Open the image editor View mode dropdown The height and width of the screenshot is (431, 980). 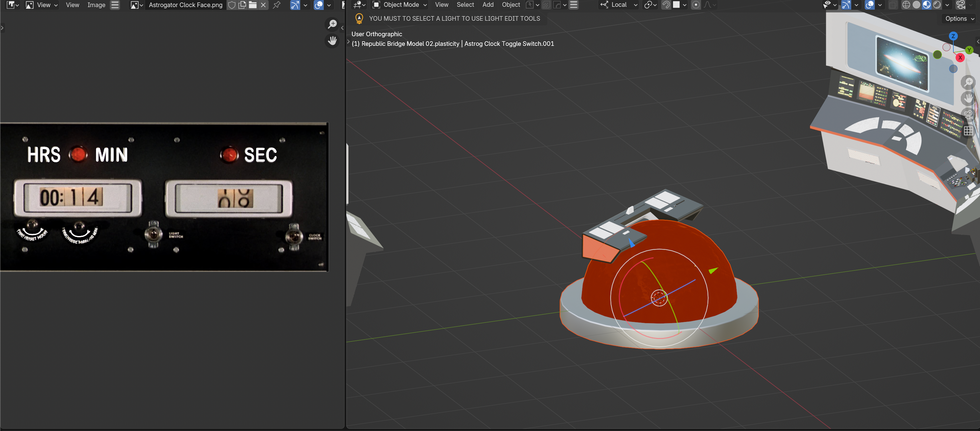41,5
